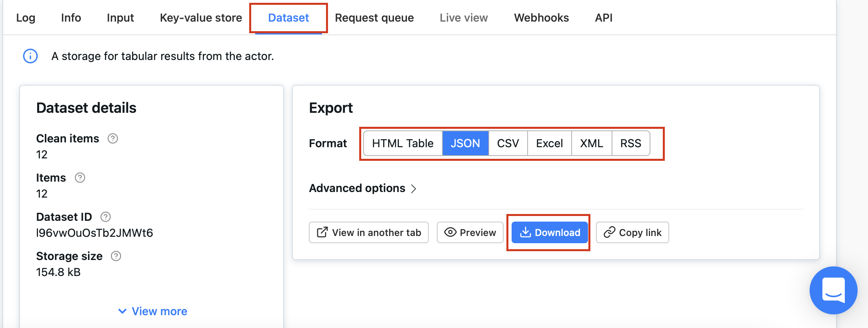The image size is (868, 328).
Task: Open the Request queue tab
Action: (374, 18)
